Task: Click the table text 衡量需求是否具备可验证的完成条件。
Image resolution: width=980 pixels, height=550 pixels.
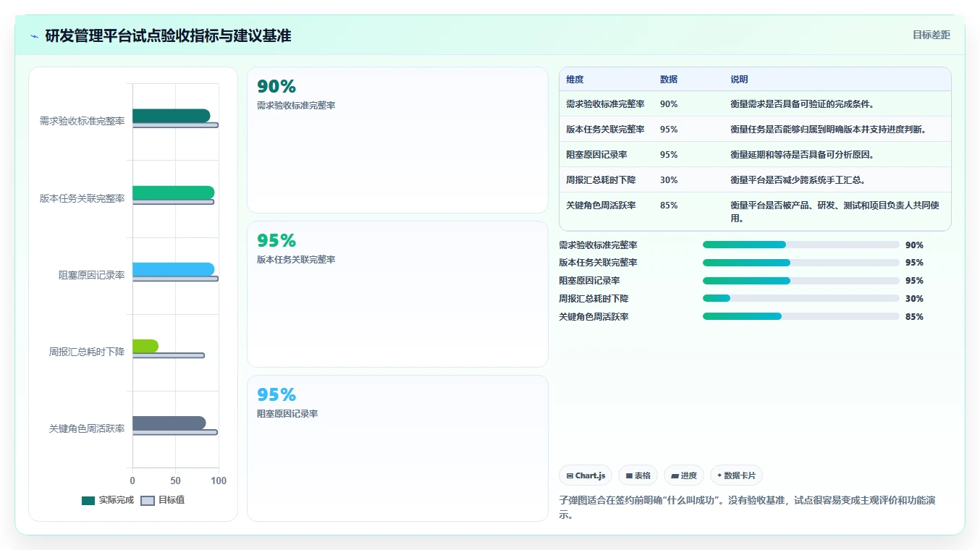Action: [x=803, y=104]
